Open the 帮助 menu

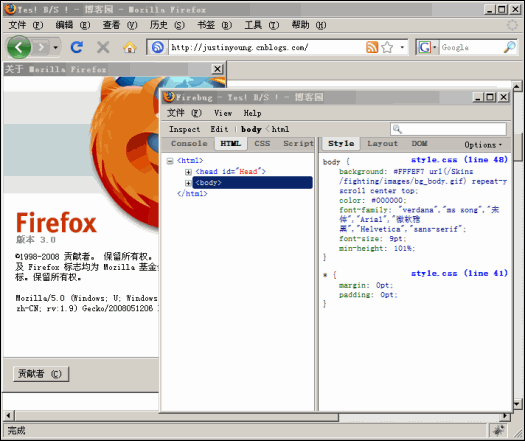tap(309, 25)
